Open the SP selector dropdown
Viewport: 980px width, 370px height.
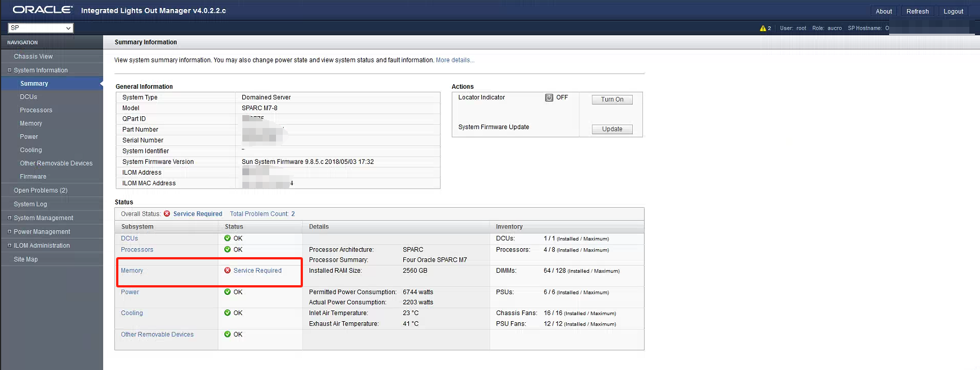pyautogui.click(x=40, y=28)
